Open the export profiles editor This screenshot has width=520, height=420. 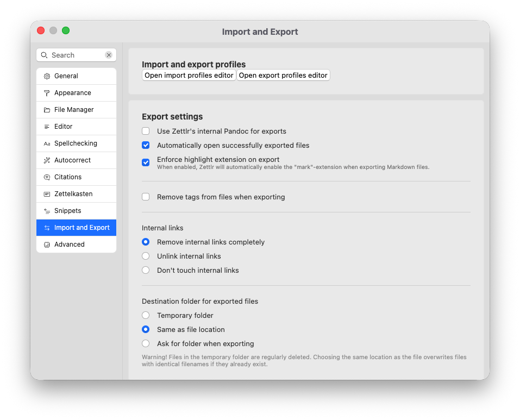click(283, 75)
